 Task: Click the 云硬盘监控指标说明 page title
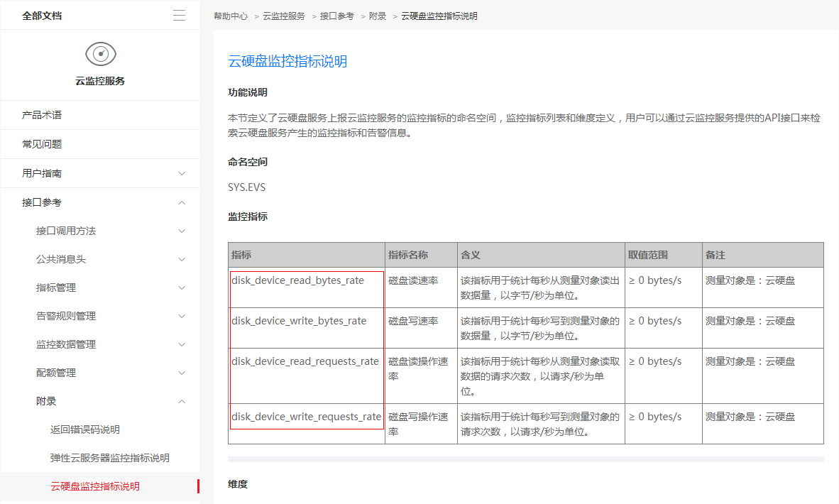click(x=287, y=62)
